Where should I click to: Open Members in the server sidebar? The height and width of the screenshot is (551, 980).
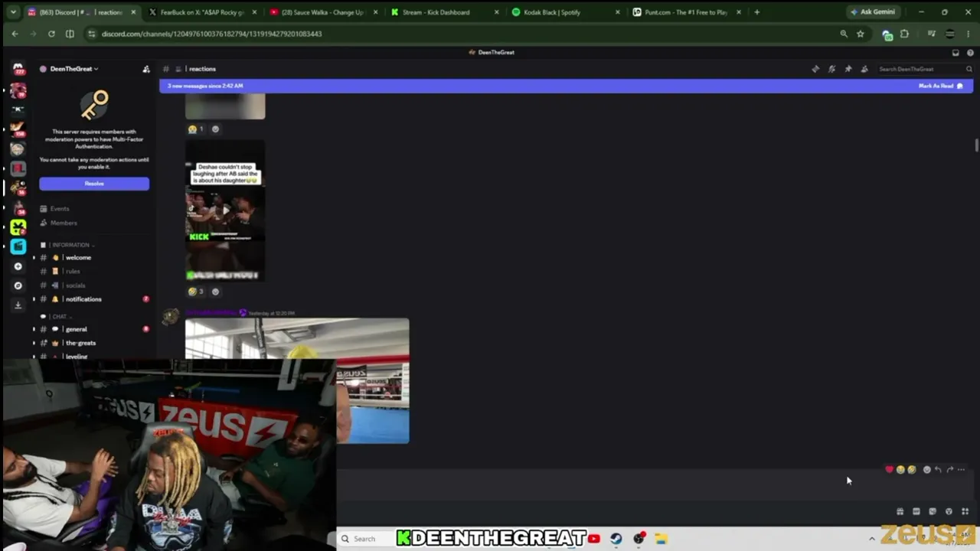tap(64, 223)
